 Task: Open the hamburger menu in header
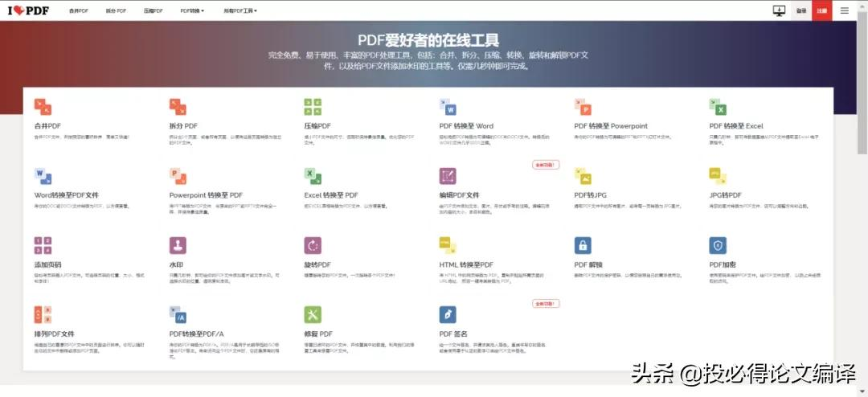tap(844, 10)
